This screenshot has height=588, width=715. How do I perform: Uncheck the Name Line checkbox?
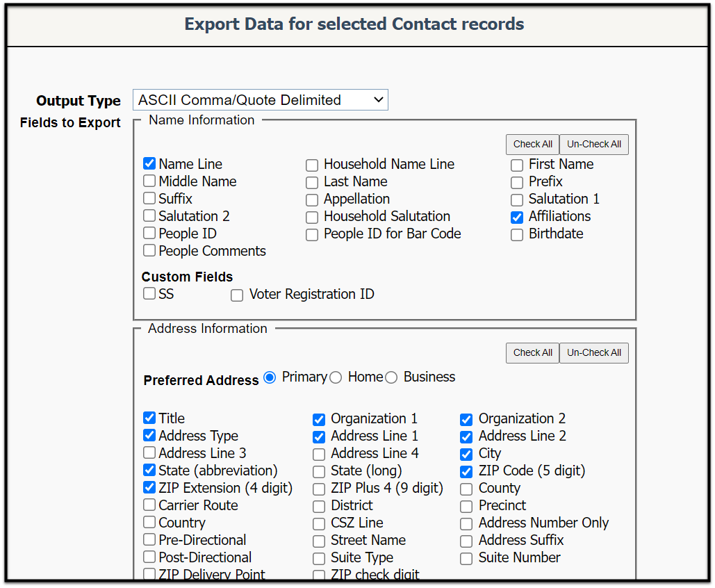point(149,164)
